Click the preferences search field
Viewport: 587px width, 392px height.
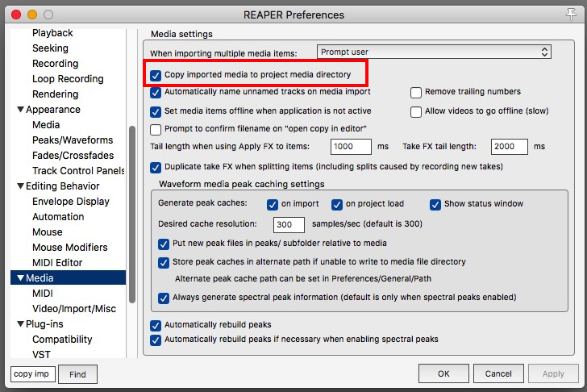(x=33, y=374)
